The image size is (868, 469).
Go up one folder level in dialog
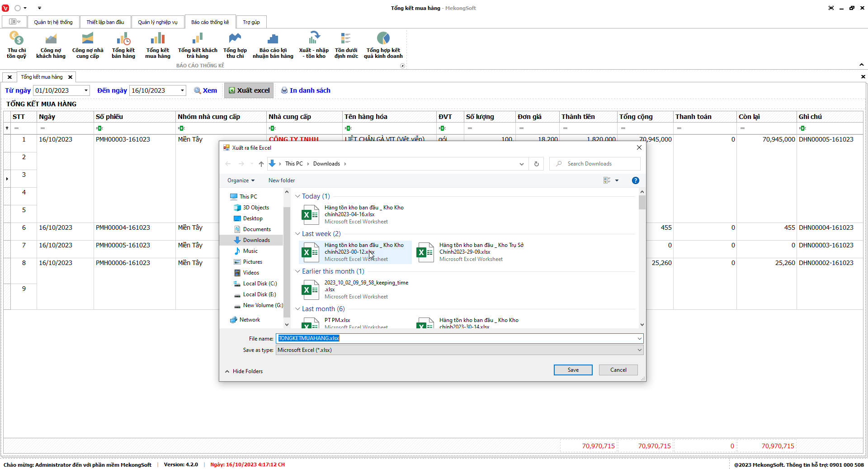click(x=261, y=164)
